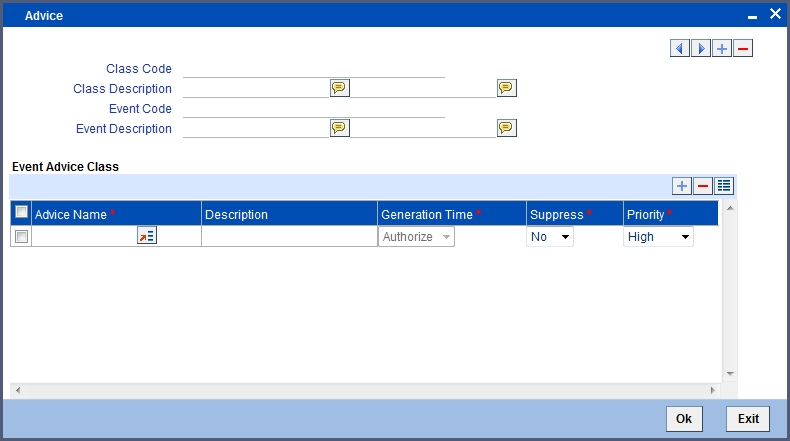790x441 pixels.
Task: Go to next record arrow at top
Action: 701,48
